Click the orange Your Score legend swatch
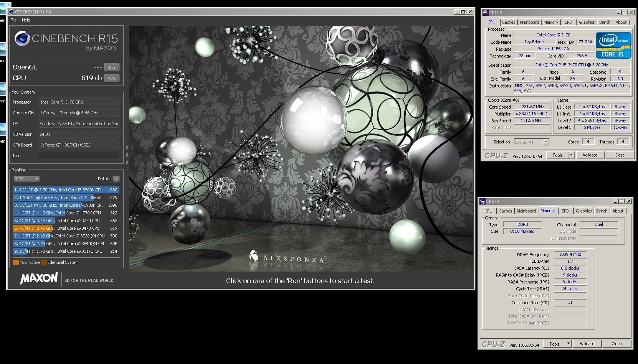The width and height of the screenshot is (638, 364). (16, 262)
